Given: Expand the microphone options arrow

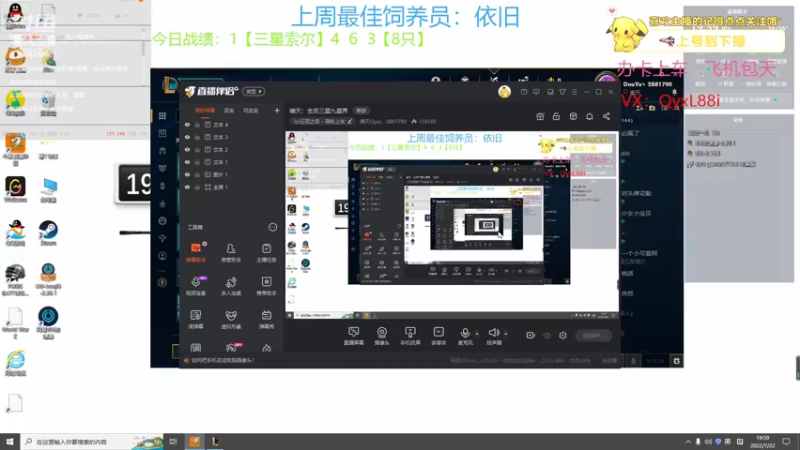Looking at the screenshot, I should pos(477,334).
